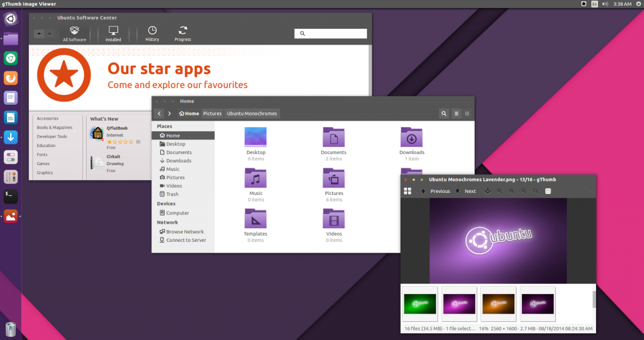Open All Software in Software Center
The width and height of the screenshot is (644, 340).
point(74,34)
